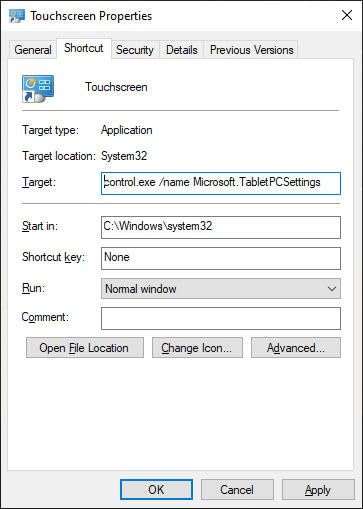Click the Target location value System32
Viewport: 363px width, 509px height.
coord(124,156)
